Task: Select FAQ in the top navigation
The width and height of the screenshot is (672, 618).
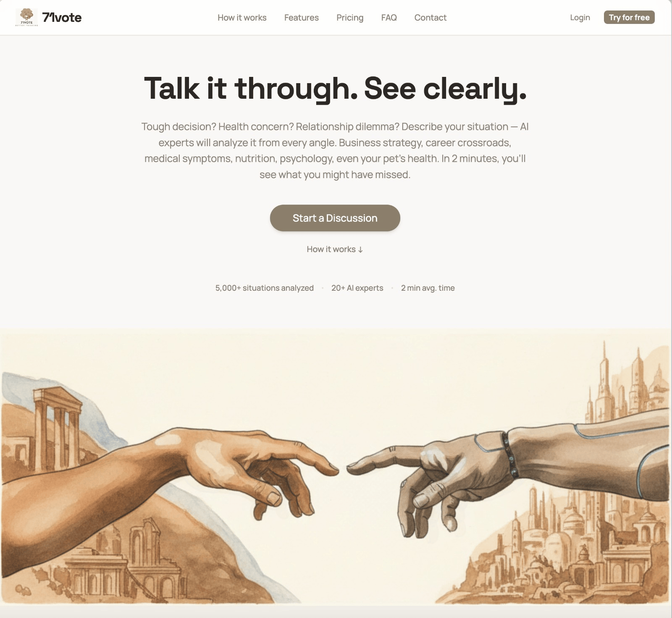Action: [389, 18]
